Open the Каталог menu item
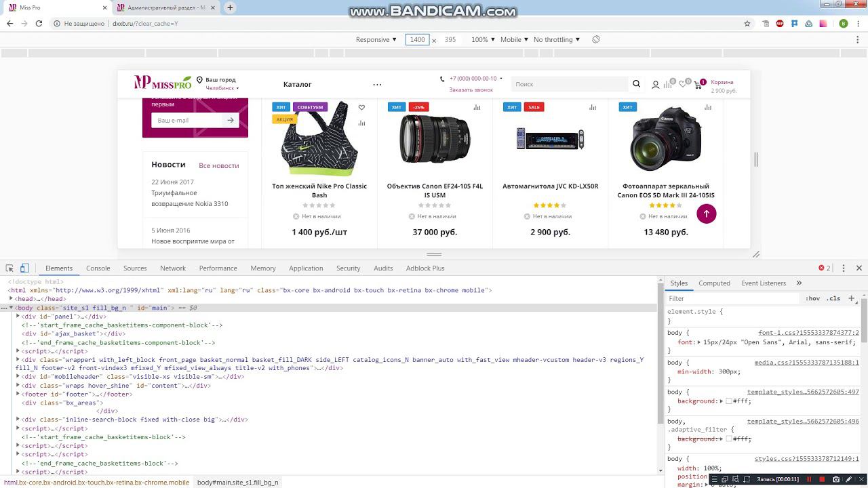 297,84
